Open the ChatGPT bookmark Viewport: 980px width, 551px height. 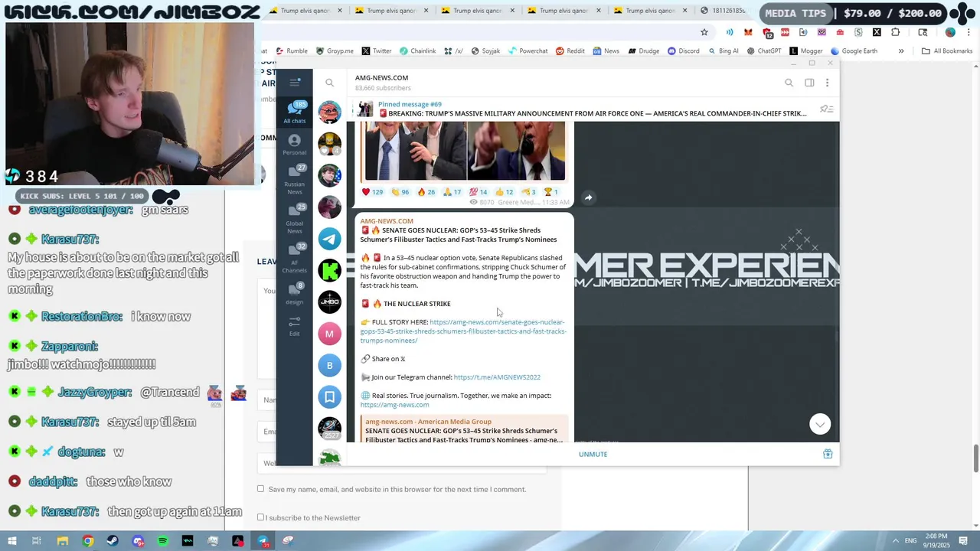tap(763, 51)
